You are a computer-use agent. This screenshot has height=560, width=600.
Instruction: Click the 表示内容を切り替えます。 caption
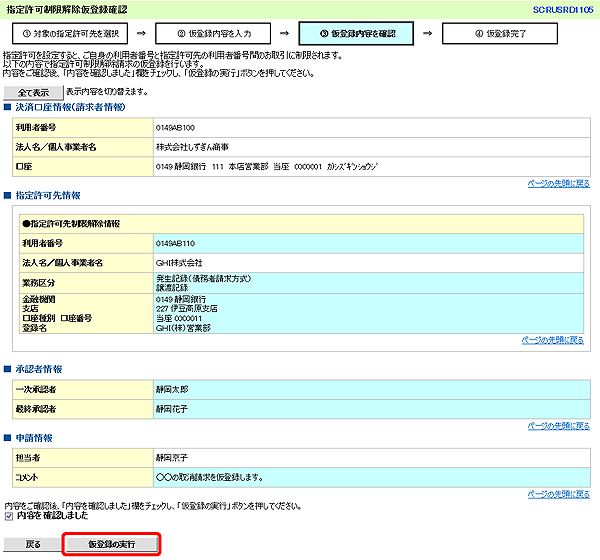coord(107,91)
